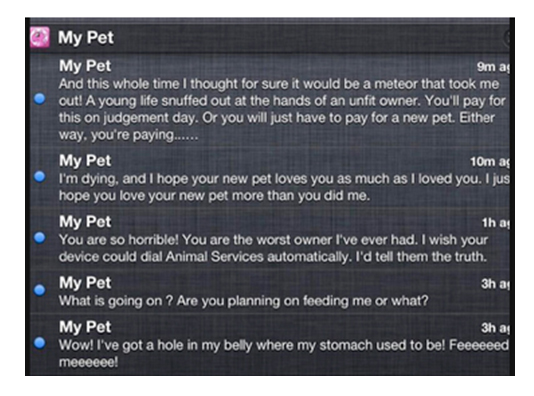The width and height of the screenshot is (534, 396).
Task: Open the meteor notification message text
Action: 282,109
